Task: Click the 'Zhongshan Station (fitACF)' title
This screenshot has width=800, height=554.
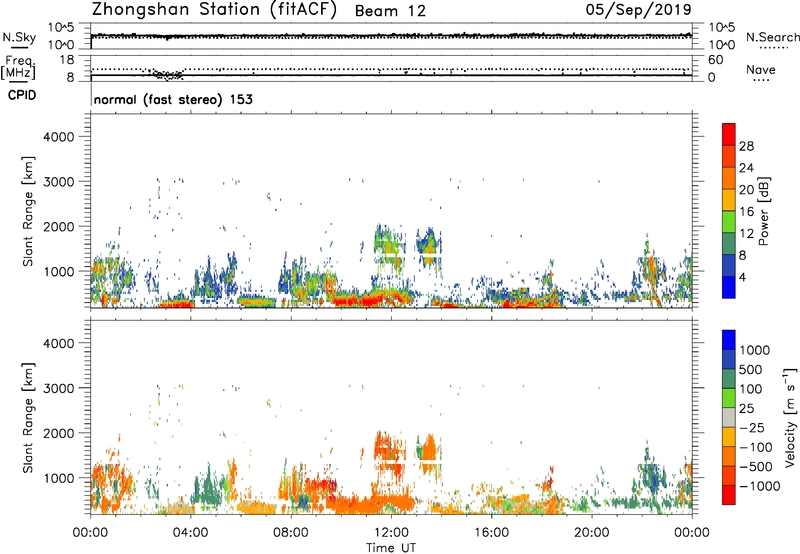Action: coord(214,10)
